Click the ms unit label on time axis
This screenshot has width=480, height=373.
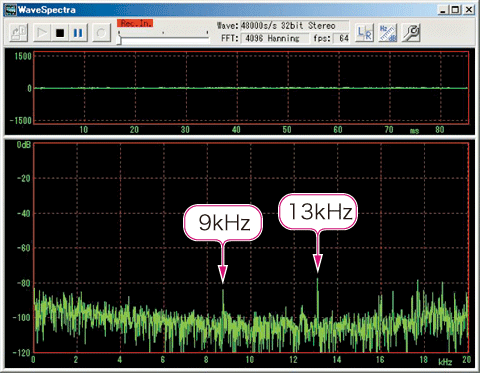coord(414,131)
